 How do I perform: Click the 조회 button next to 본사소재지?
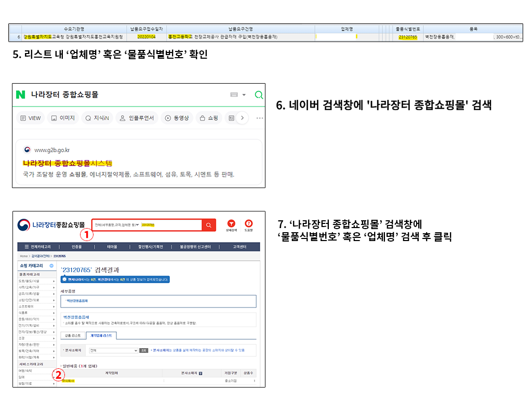(x=143, y=349)
